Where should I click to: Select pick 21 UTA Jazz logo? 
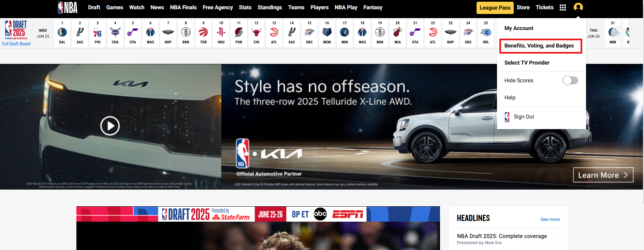coord(415,32)
